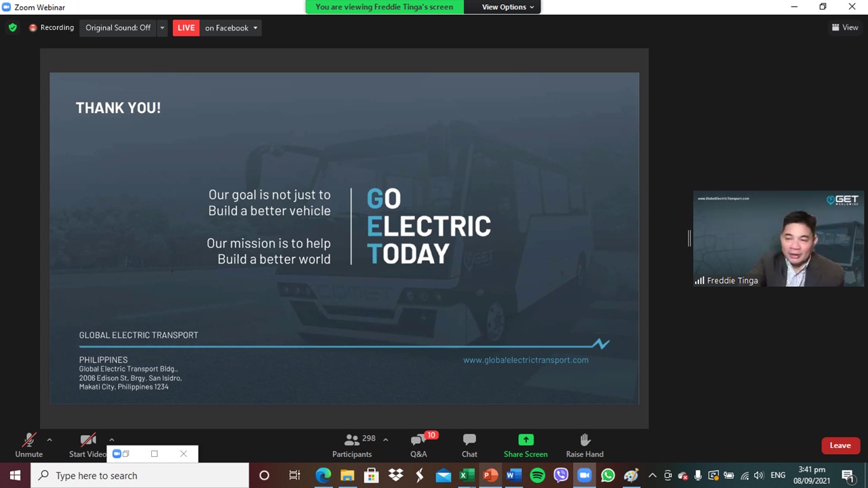Click the red LIVE badge
The image size is (868, 488).
(186, 28)
